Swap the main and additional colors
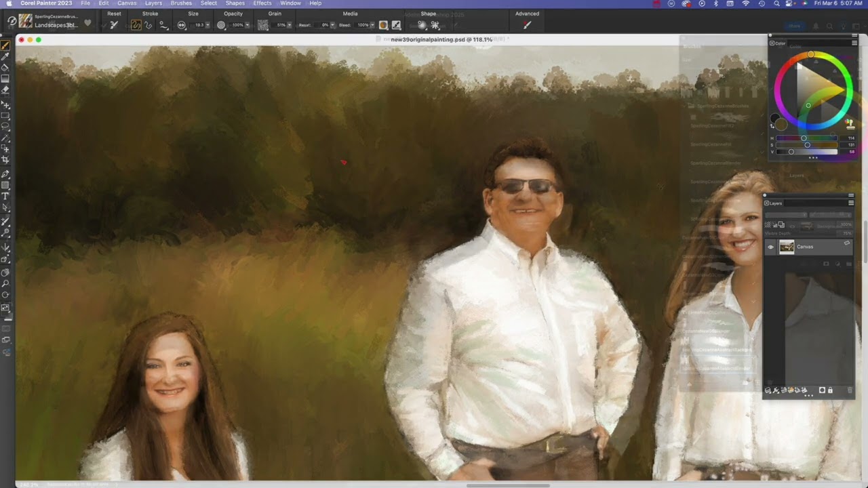Screen dimensions: 868x488 [772, 126]
